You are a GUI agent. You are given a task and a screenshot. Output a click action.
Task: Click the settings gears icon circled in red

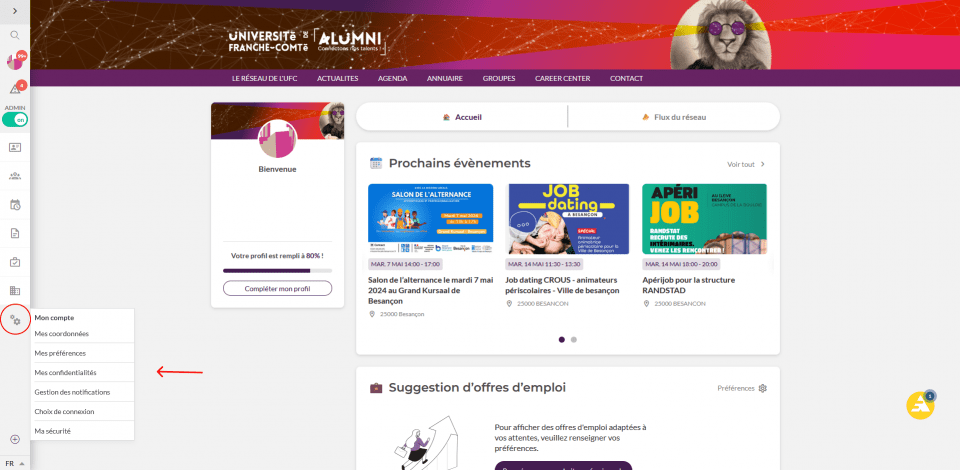[15, 319]
